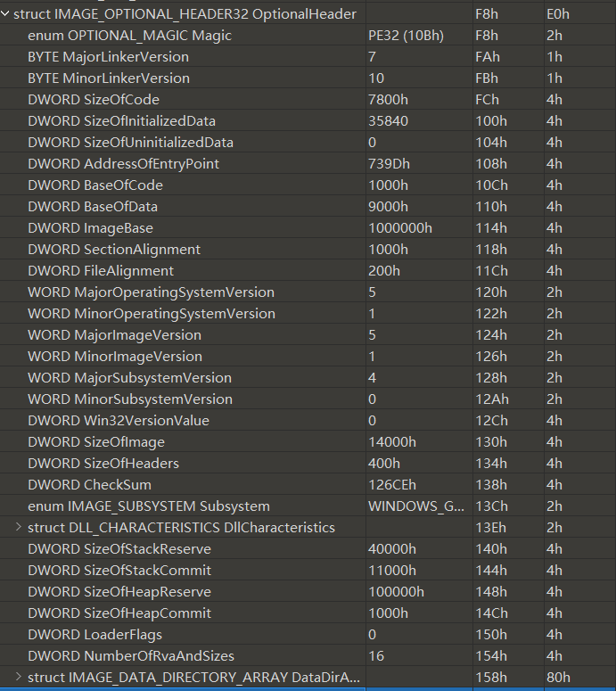Click the PE32 (10Bh) magic value
Viewport: 616px width, 691px height.
tap(405, 36)
